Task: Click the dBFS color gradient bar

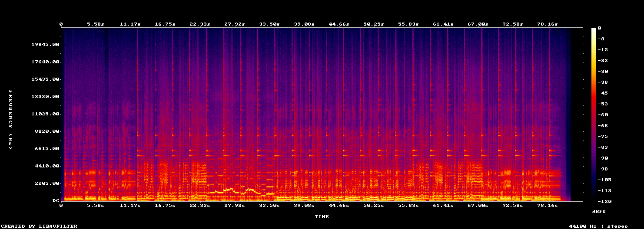Action: pos(594,114)
